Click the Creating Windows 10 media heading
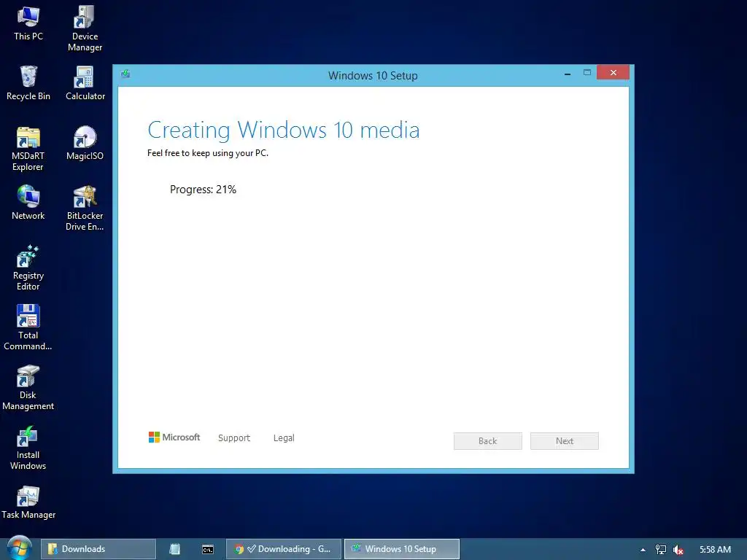Screen dimensions: 747x560 pyautogui.click(x=284, y=130)
